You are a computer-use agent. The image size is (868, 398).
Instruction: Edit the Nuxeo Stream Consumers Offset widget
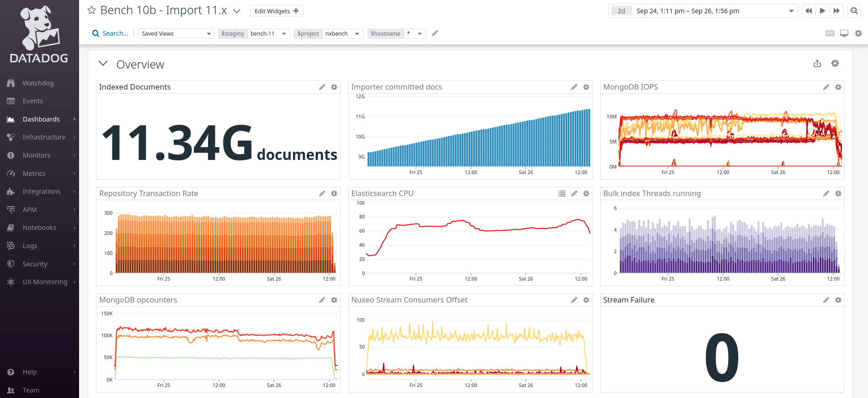point(574,300)
